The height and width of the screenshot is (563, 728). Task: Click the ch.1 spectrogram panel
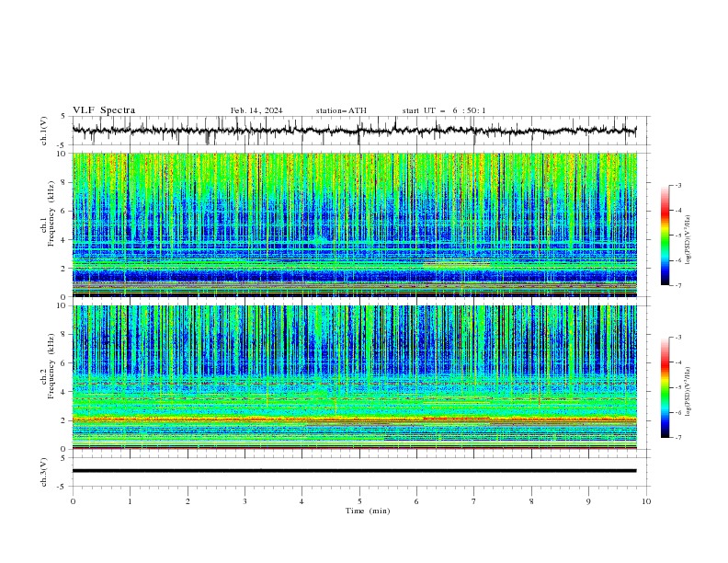click(x=355, y=224)
